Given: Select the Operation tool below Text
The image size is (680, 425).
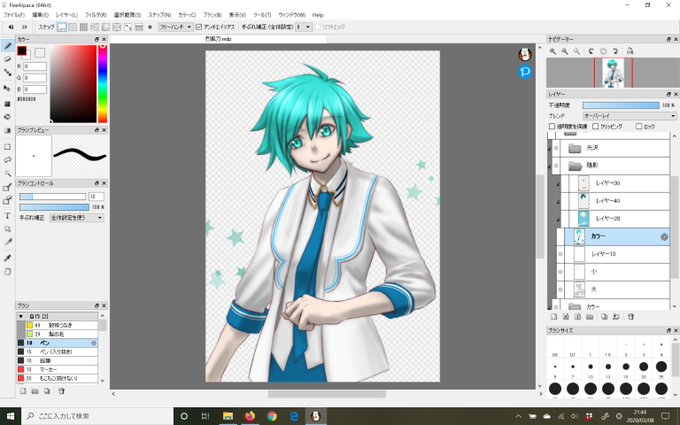Looking at the screenshot, I should coord(7,229).
